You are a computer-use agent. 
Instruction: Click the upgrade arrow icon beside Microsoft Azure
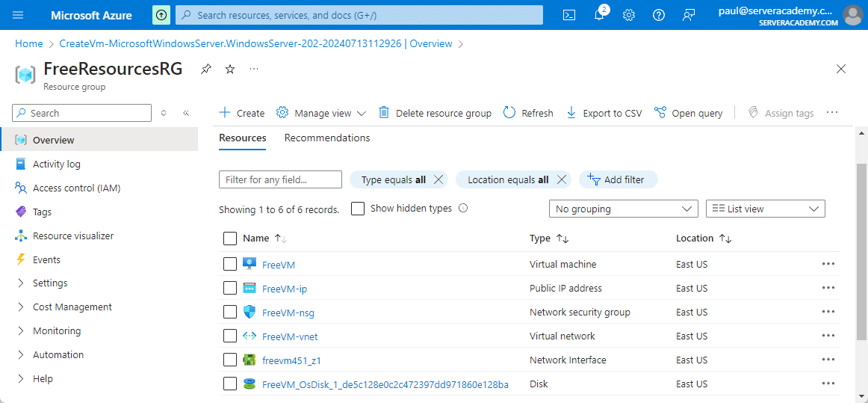[161, 15]
